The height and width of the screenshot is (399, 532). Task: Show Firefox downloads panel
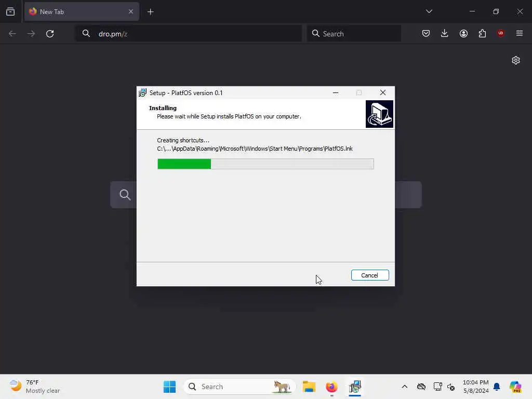445,33
